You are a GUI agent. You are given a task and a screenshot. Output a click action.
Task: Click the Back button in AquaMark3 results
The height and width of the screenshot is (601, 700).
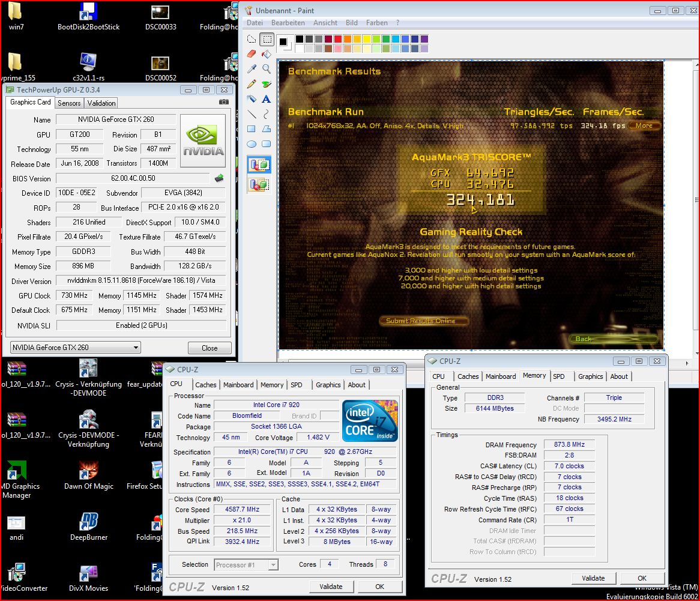(x=614, y=339)
